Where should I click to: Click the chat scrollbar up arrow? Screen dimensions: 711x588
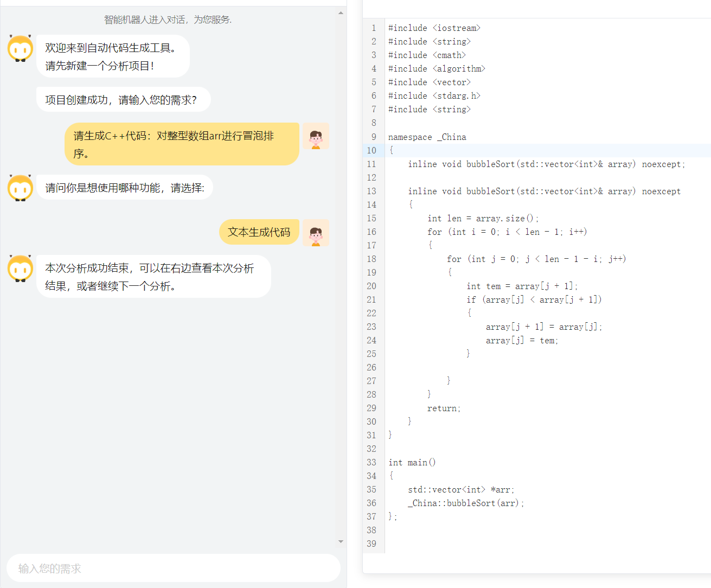(341, 12)
